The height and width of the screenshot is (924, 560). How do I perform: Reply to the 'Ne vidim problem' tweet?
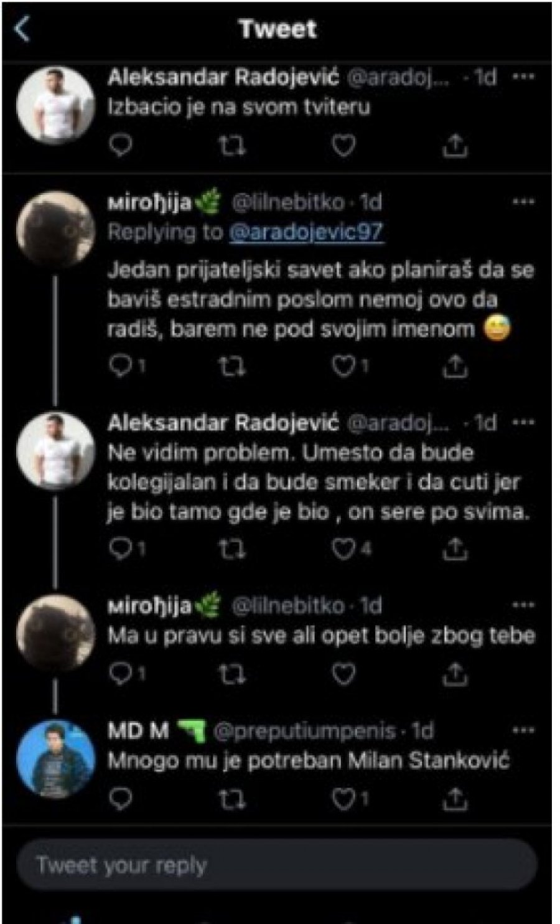121,548
